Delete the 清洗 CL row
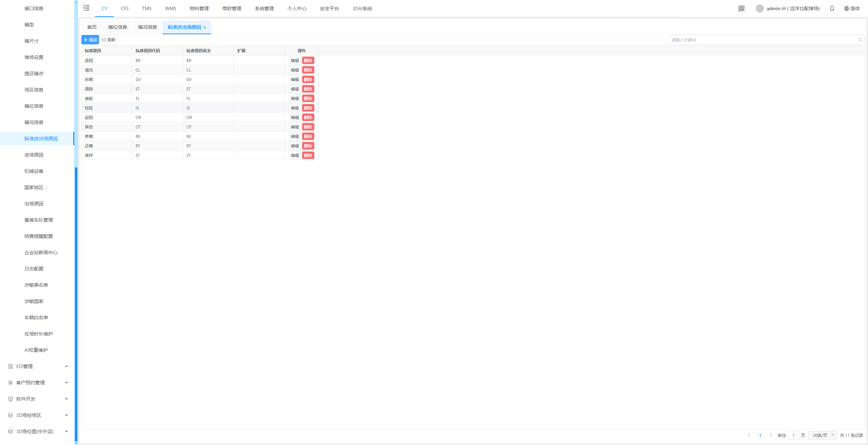This screenshot has width=868, height=445. (x=308, y=70)
